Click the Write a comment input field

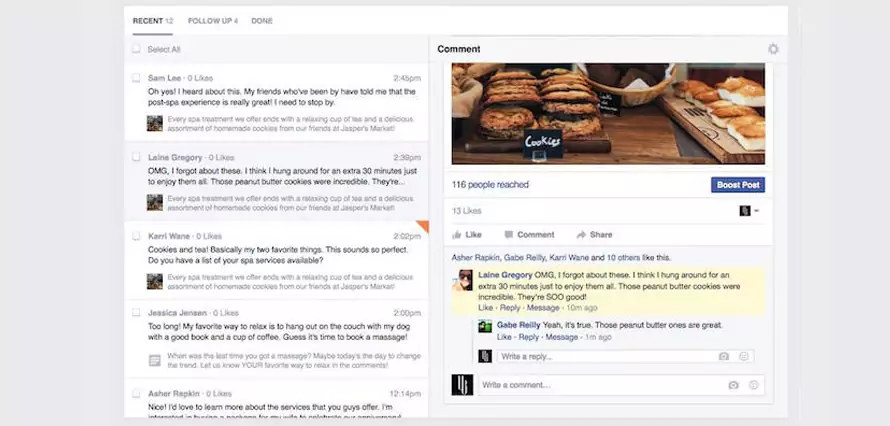600,385
